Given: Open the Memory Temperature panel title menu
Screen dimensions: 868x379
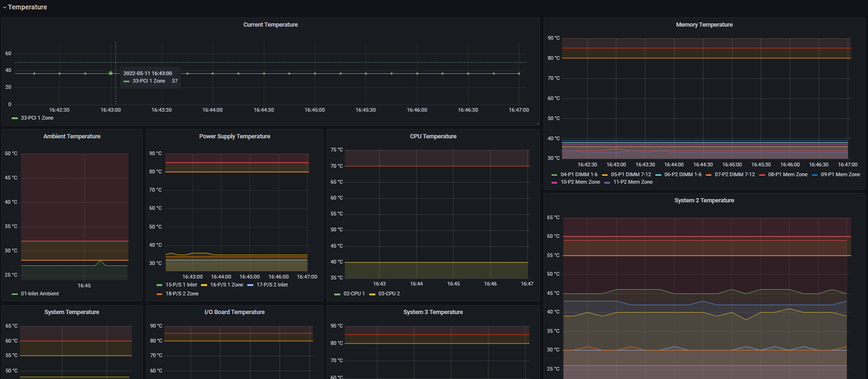Looking at the screenshot, I should coord(704,25).
